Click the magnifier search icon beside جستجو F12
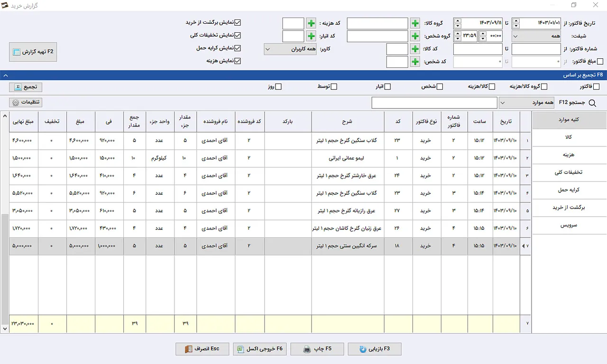 (x=592, y=102)
